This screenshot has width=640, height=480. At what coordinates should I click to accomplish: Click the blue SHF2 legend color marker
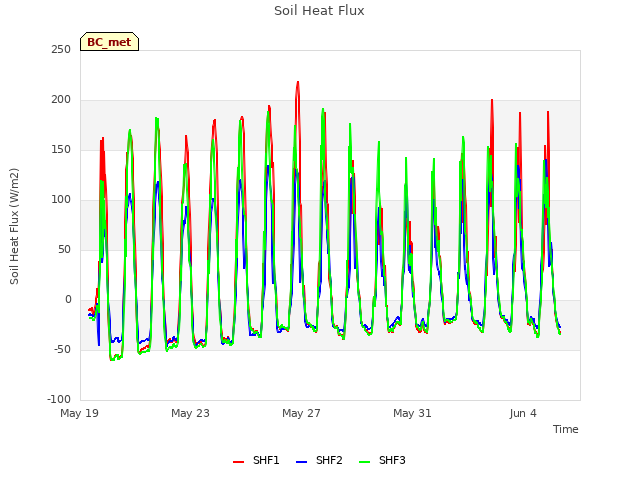pyautogui.click(x=301, y=462)
